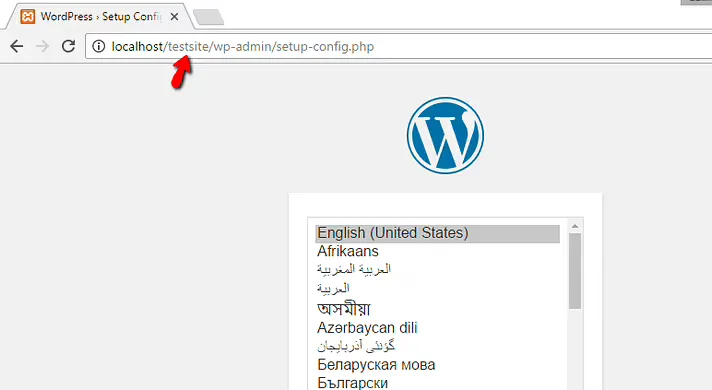Viewport: 712px width, 390px height.
Task: Click the language list scroll up arrow
Action: tap(575, 226)
